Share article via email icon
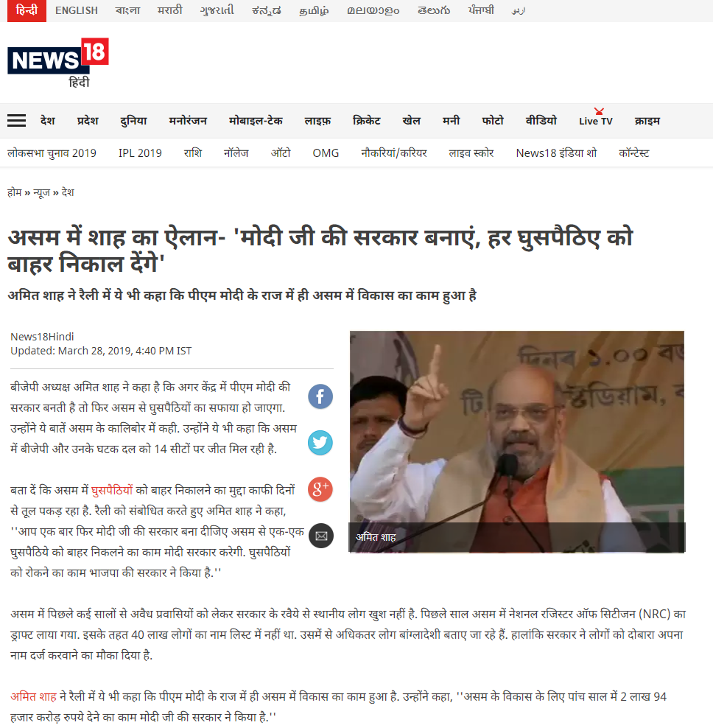Viewport: 713px width, 728px height. pyautogui.click(x=320, y=536)
